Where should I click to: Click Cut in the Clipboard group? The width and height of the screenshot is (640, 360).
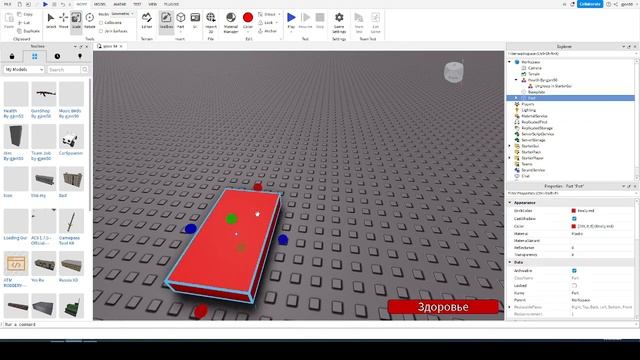click(24, 23)
